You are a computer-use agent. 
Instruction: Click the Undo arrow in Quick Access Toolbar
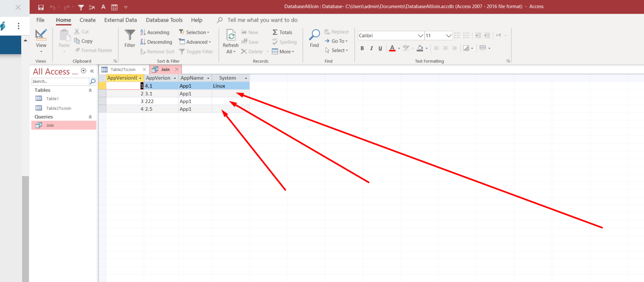(x=52, y=7)
